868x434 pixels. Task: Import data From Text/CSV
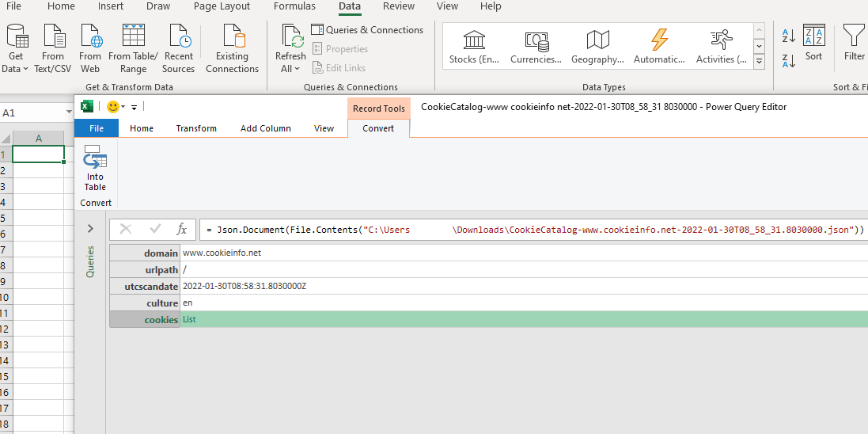(52, 49)
